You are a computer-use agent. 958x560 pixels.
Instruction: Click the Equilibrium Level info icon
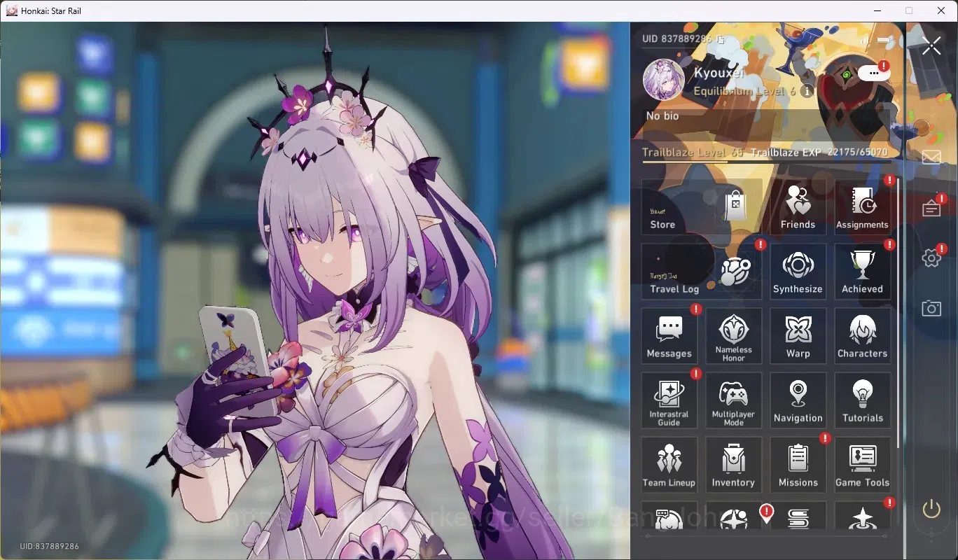click(x=807, y=91)
